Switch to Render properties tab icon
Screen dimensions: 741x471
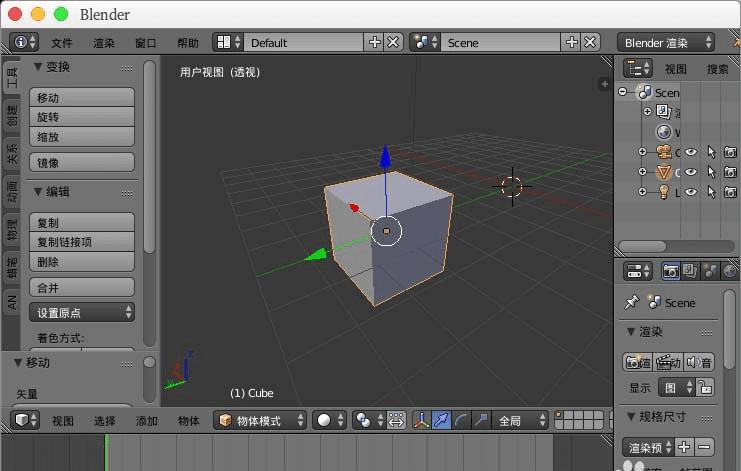pyautogui.click(x=670, y=271)
